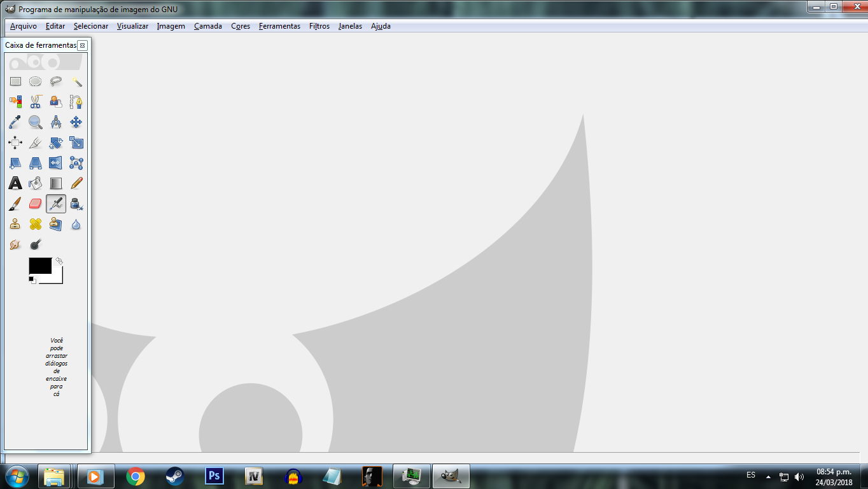
Task: Click the Selecionar menu
Action: tap(91, 26)
